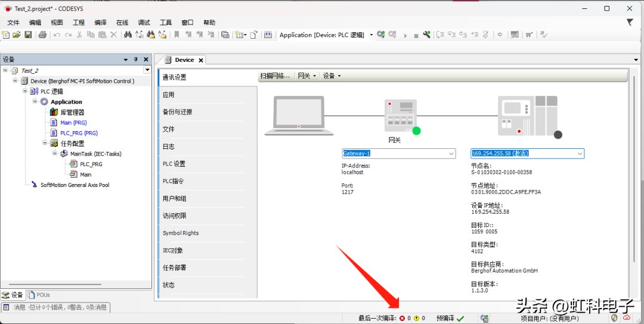Open wrench debug tool in toolbar
Screen dimensions: 644x324
(427, 35)
